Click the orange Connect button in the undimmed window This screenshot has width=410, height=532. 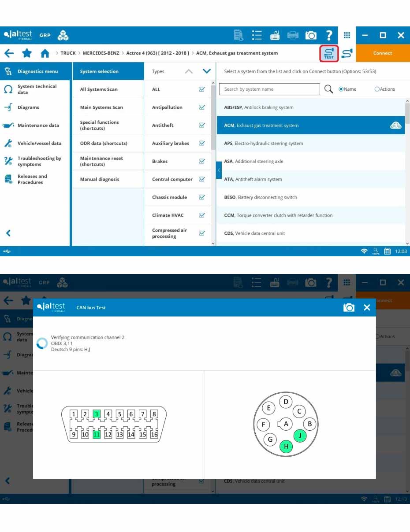(383, 53)
